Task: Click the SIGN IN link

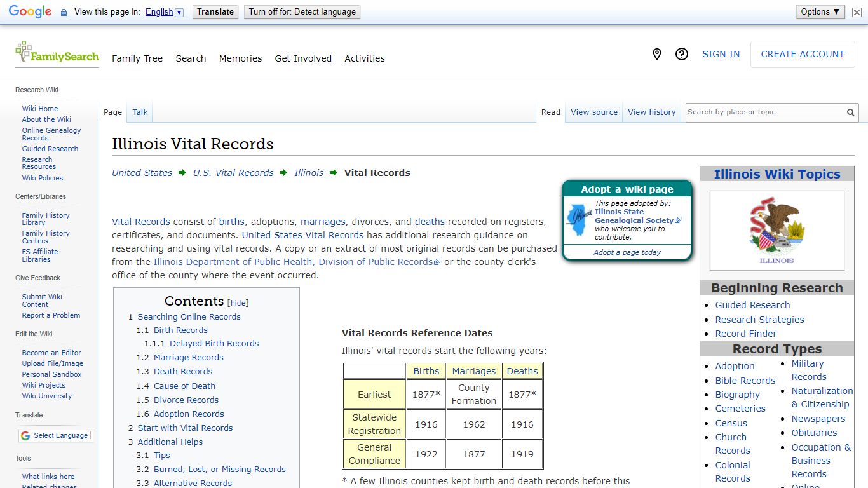Action: (x=721, y=55)
